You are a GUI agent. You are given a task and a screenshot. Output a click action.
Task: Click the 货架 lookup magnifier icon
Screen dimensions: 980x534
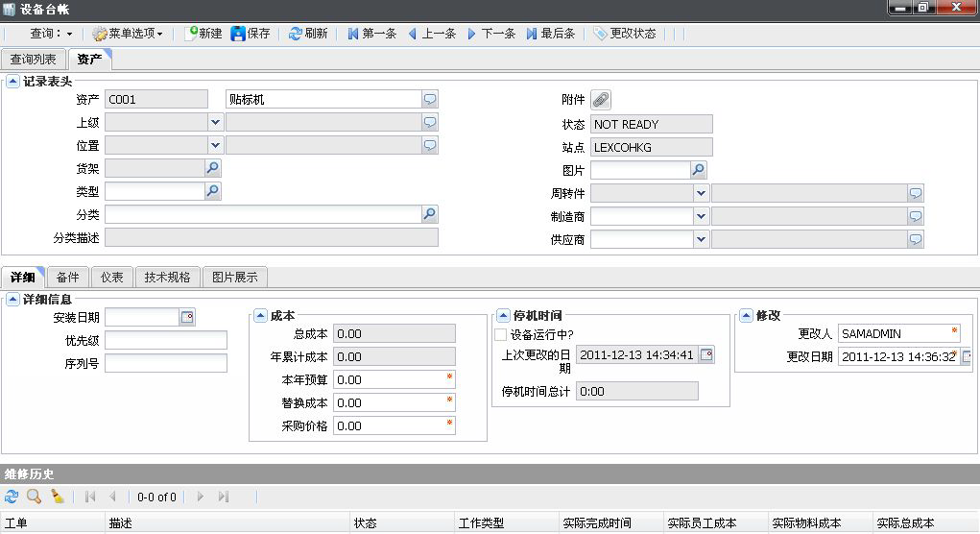213,168
